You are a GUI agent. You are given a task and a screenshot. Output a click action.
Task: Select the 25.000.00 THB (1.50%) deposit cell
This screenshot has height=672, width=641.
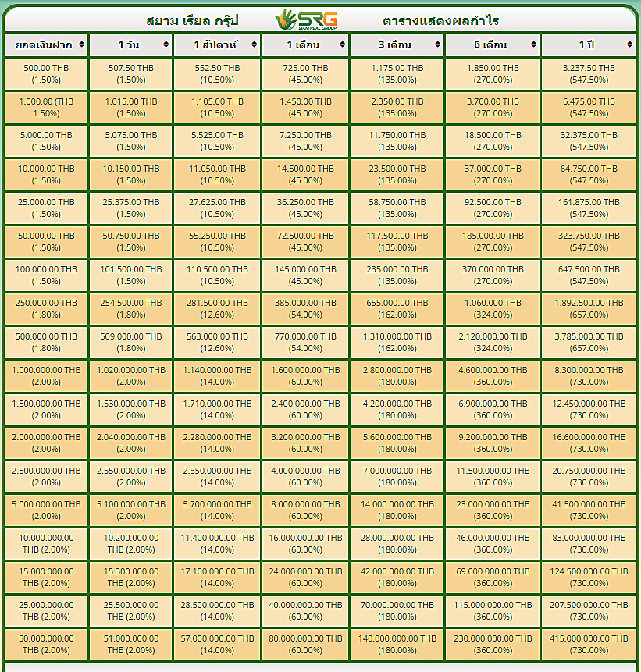pyautogui.click(x=46, y=208)
